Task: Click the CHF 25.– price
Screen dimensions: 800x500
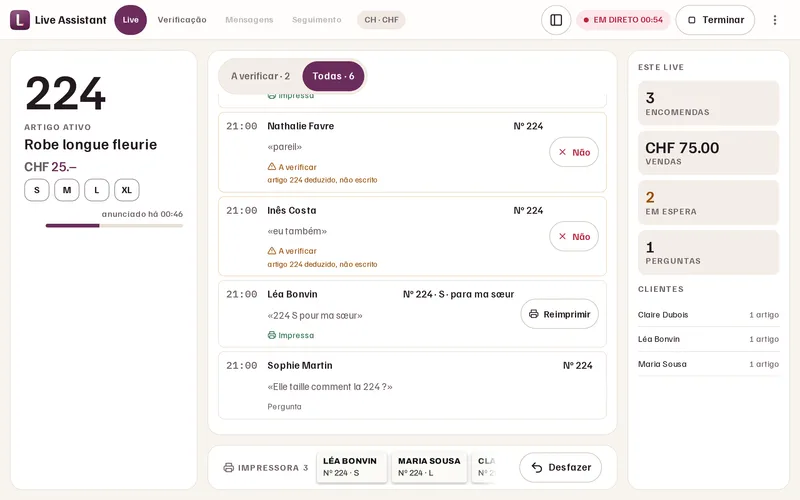Action: [x=51, y=167]
